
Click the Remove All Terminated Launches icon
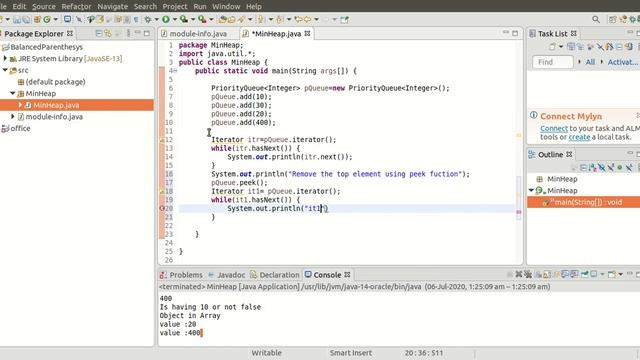(x=528, y=274)
